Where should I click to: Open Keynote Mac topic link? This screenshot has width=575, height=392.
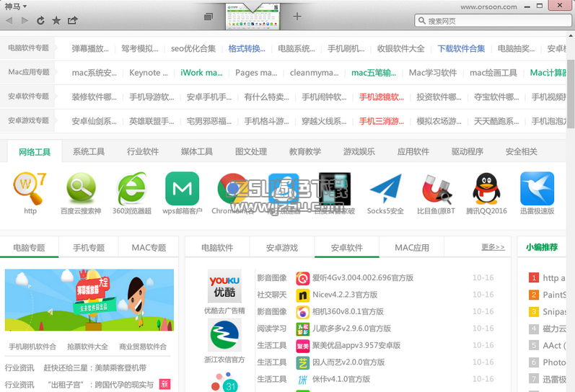coord(148,73)
